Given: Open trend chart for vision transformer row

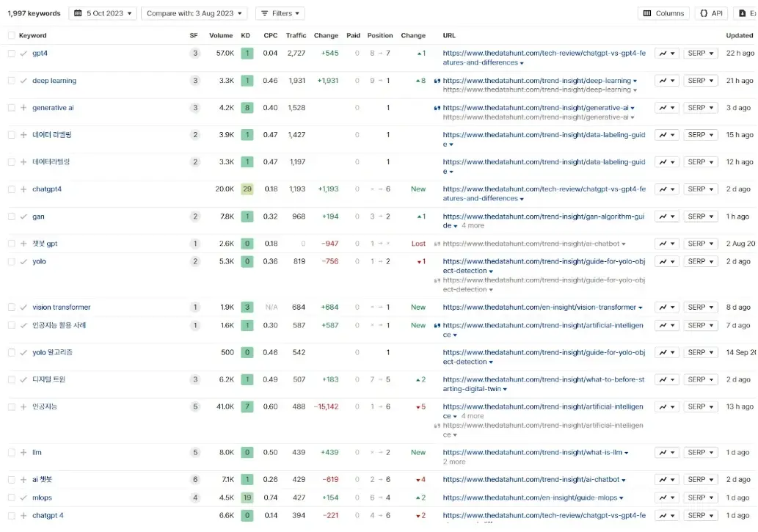Looking at the screenshot, I should [667, 307].
